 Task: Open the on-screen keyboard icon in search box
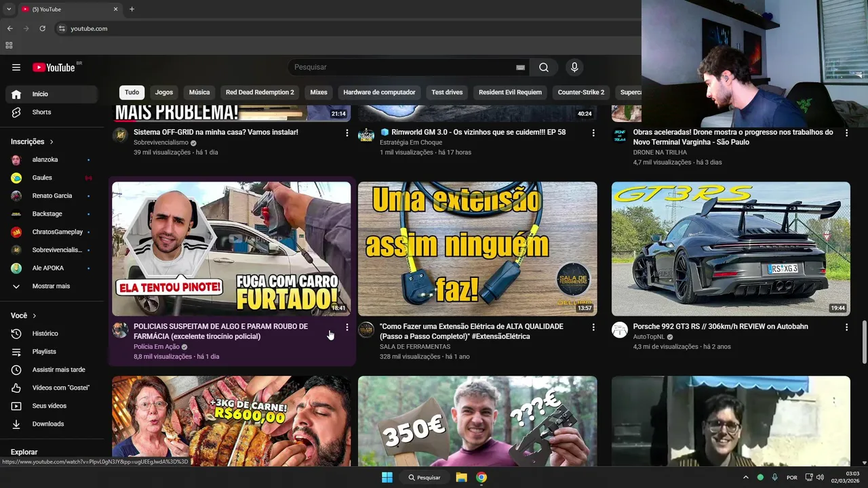[x=520, y=67]
